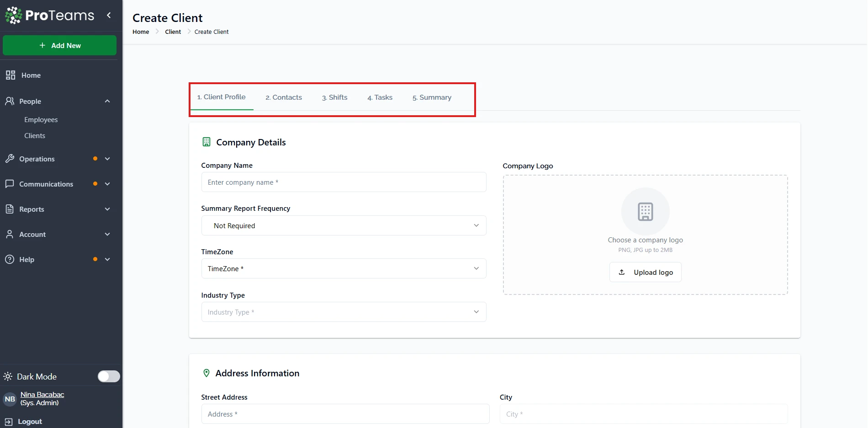Image resolution: width=868 pixels, height=428 pixels.
Task: Click the Operations wrench icon
Action: point(10,159)
